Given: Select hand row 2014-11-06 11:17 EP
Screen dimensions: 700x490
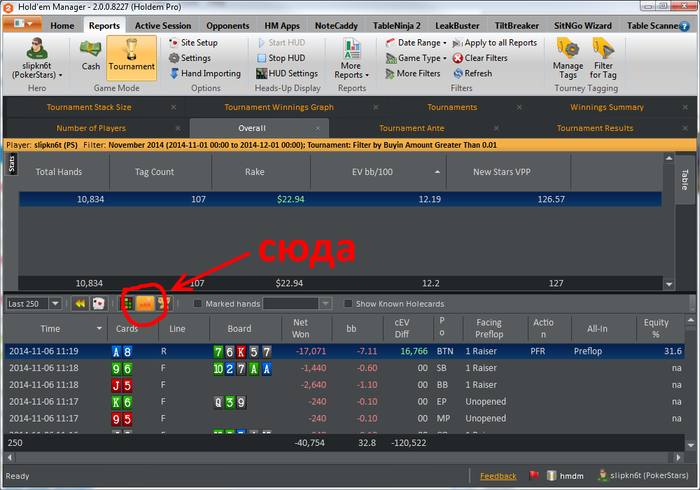Looking at the screenshot, I should tap(345, 402).
